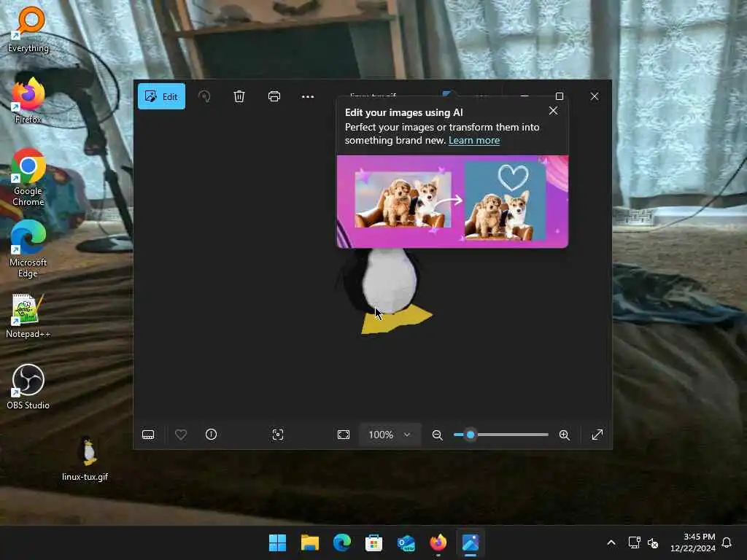Toggle the filmstrip view icon

(x=148, y=435)
